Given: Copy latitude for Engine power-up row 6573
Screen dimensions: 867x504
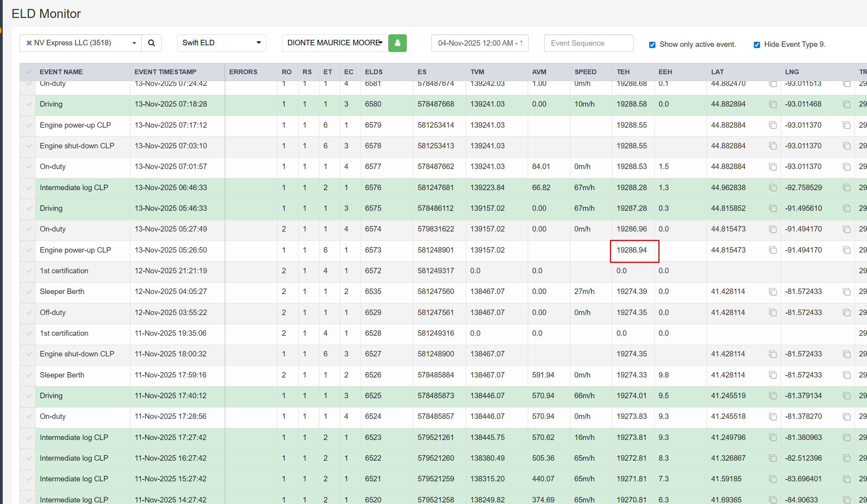Looking at the screenshot, I should click(773, 250).
